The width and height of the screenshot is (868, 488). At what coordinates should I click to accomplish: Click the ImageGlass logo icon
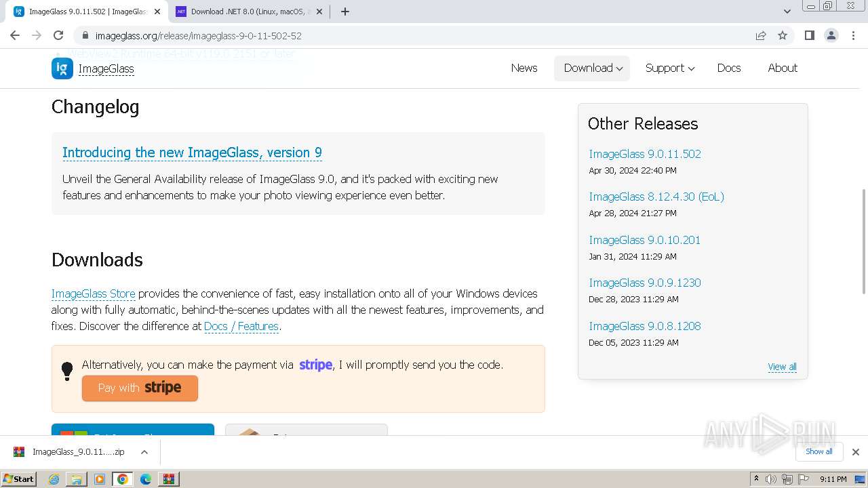[62, 68]
